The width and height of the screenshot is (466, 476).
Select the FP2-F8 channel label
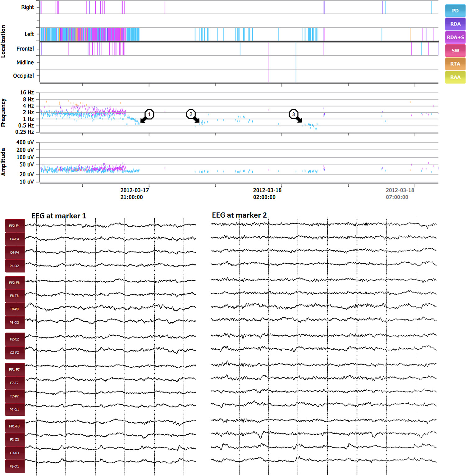point(14,283)
